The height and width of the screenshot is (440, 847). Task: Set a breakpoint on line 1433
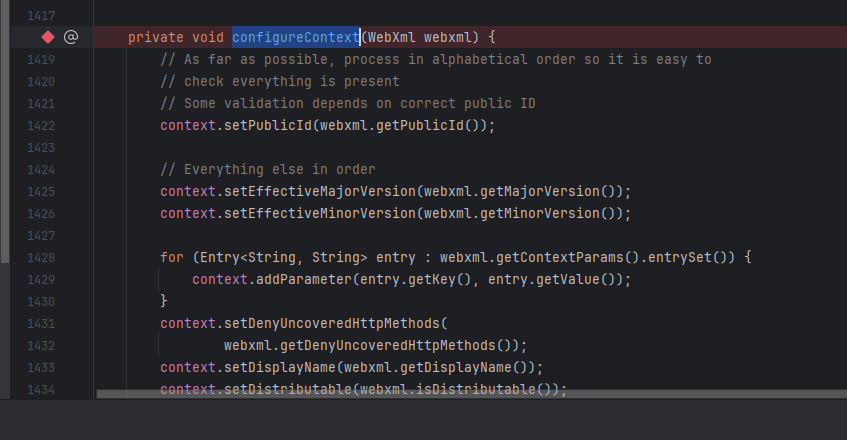(x=41, y=367)
